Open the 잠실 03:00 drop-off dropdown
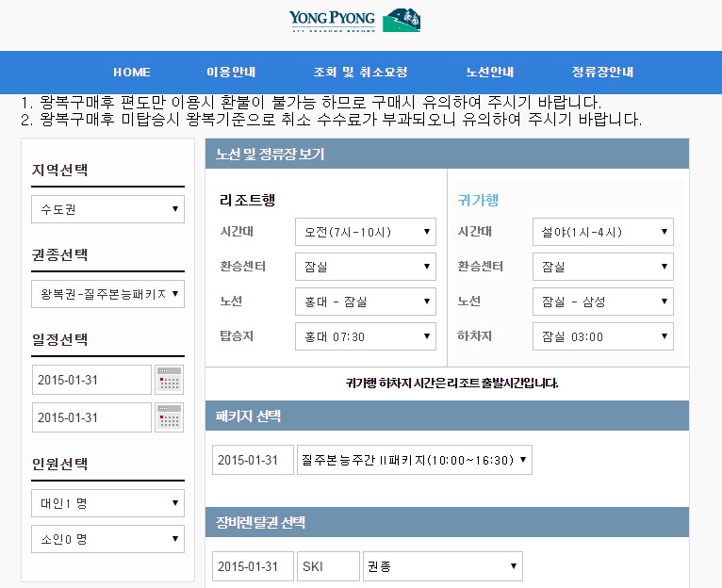 (603, 336)
